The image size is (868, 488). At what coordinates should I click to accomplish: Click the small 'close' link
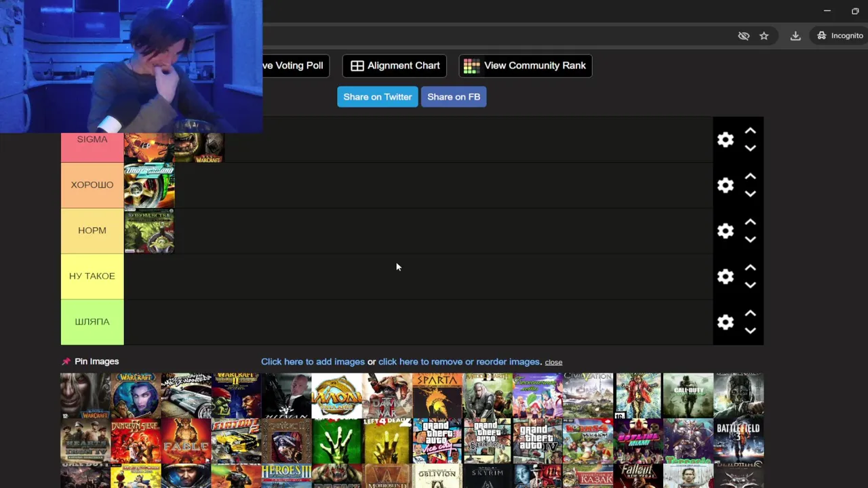coord(553,363)
